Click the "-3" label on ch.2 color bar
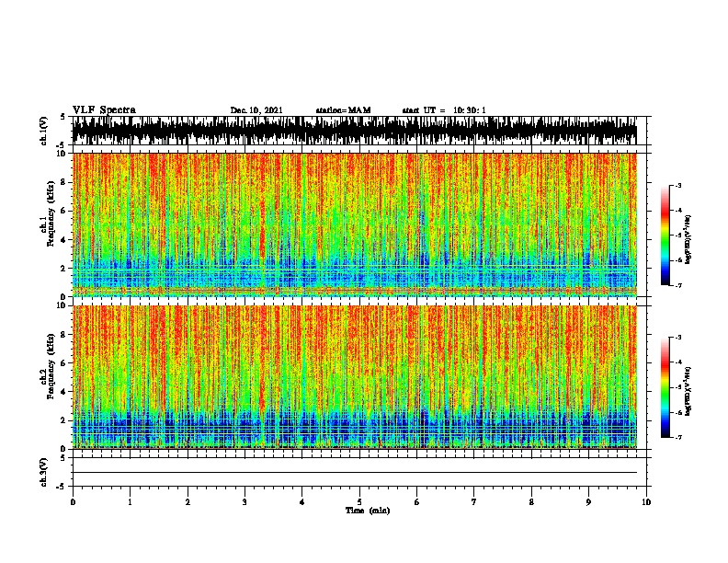This screenshot has height=563, width=728. 677,338
